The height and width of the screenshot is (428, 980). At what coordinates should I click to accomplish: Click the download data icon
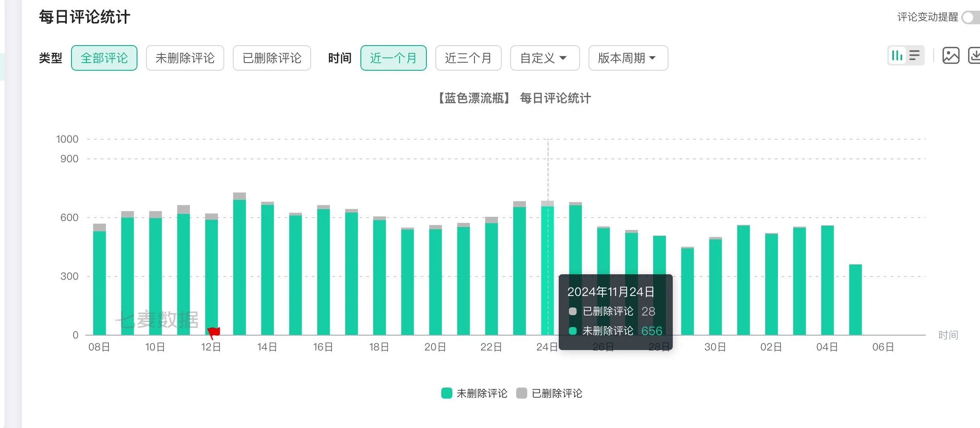pos(976,55)
